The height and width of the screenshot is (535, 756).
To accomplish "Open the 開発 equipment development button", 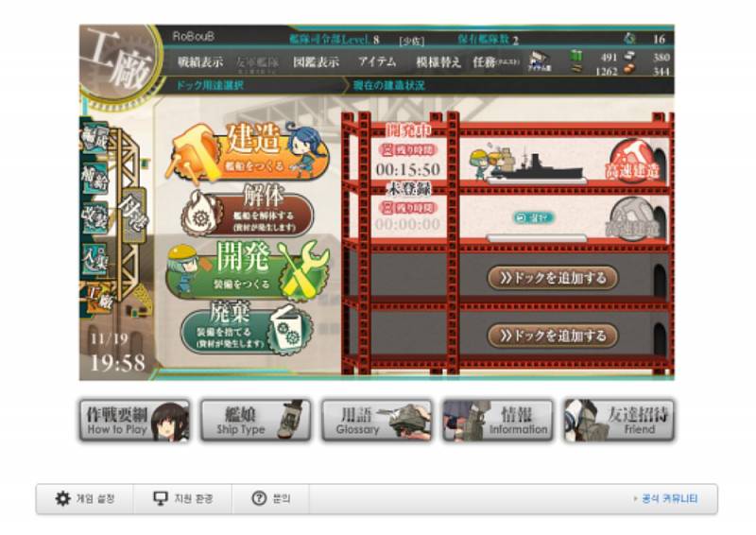I will [248, 269].
